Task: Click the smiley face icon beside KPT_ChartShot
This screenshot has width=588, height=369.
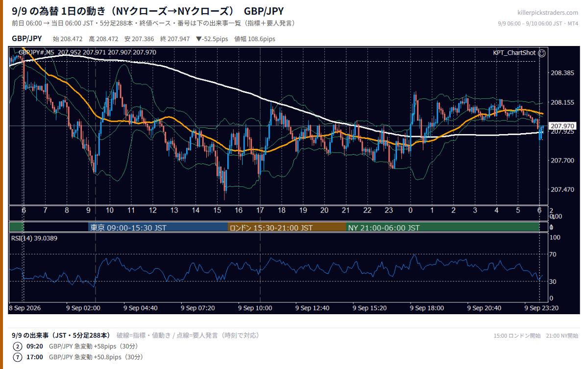Action: pyautogui.click(x=542, y=52)
